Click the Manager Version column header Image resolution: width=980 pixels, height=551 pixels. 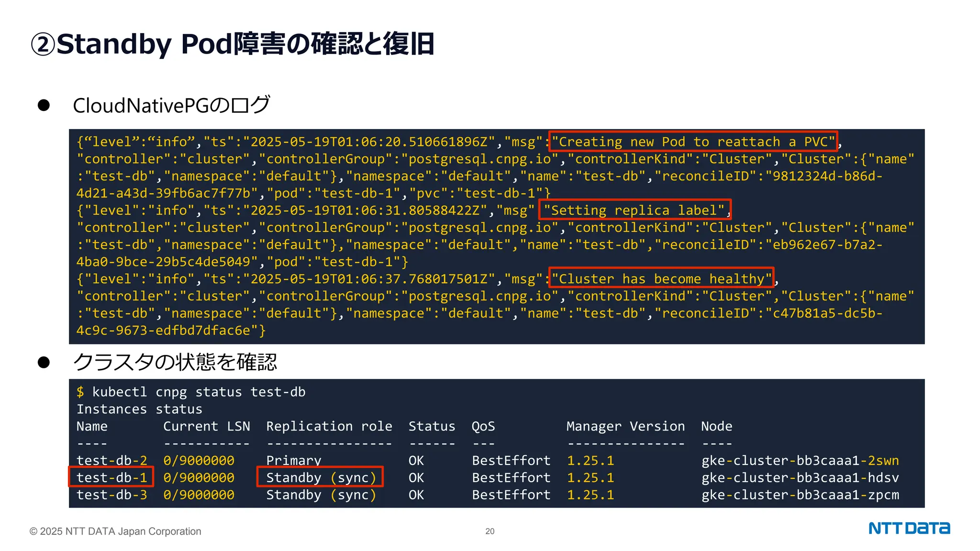click(x=625, y=426)
